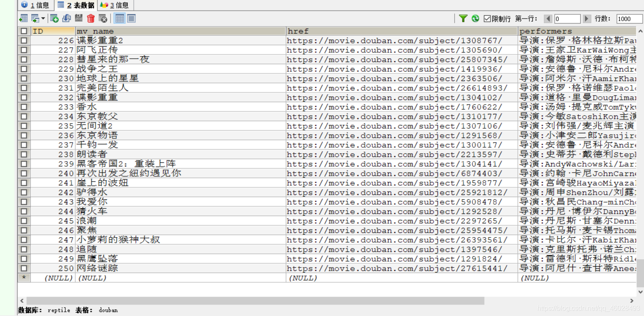
Task: Select the href cell ending in 1291824/
Action: (x=402, y=259)
